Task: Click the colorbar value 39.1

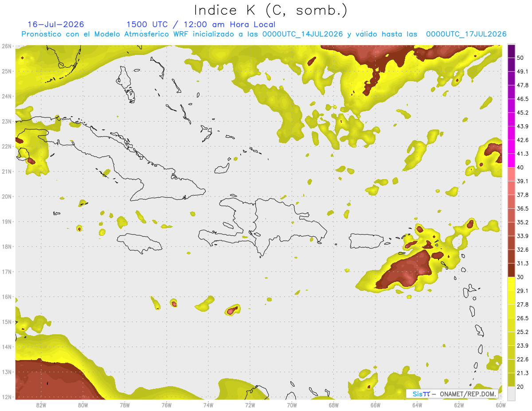Action: pos(523,181)
